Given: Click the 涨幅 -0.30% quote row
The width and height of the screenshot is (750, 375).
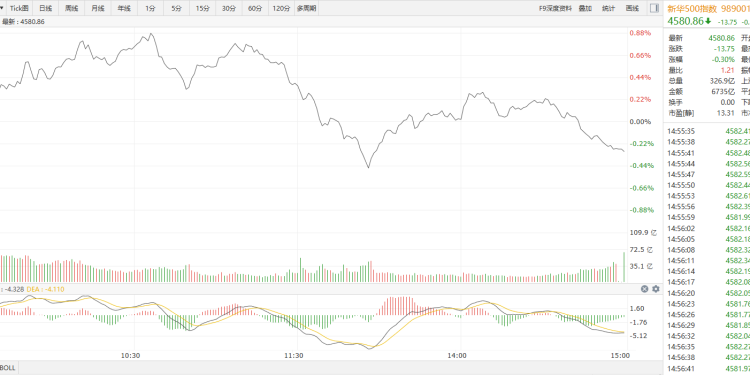Looking at the screenshot, I should click(x=702, y=59).
